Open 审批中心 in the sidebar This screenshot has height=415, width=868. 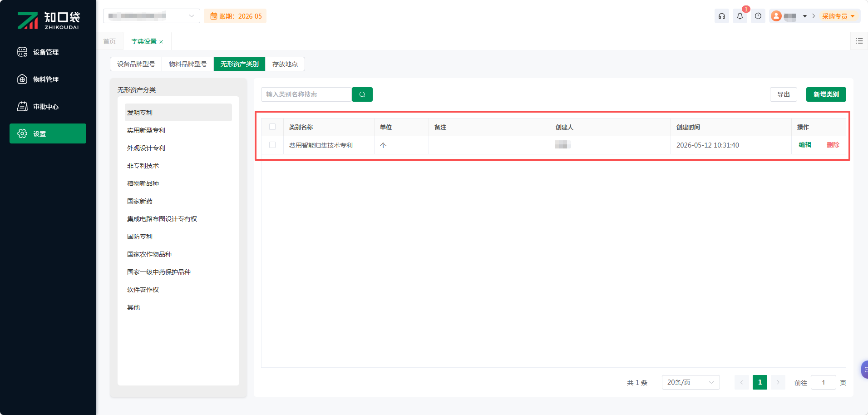(48, 107)
